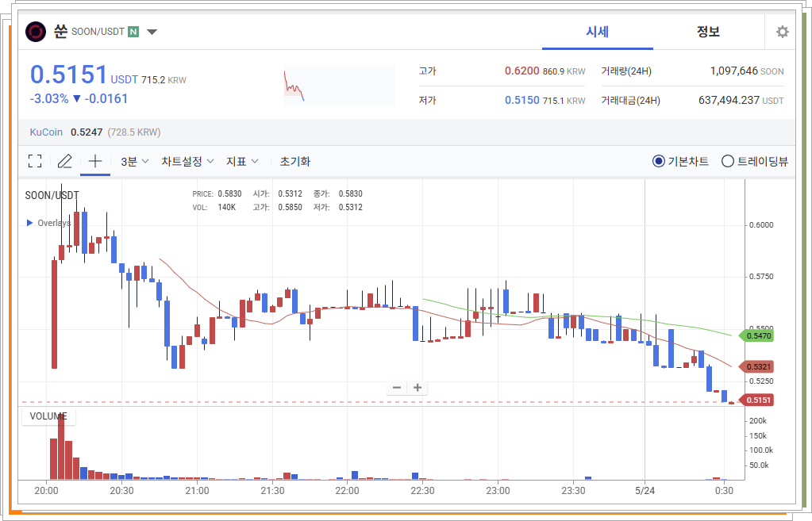Select the pencil drawing tool
Image resolution: width=812 pixels, height=521 pixels.
(x=65, y=161)
